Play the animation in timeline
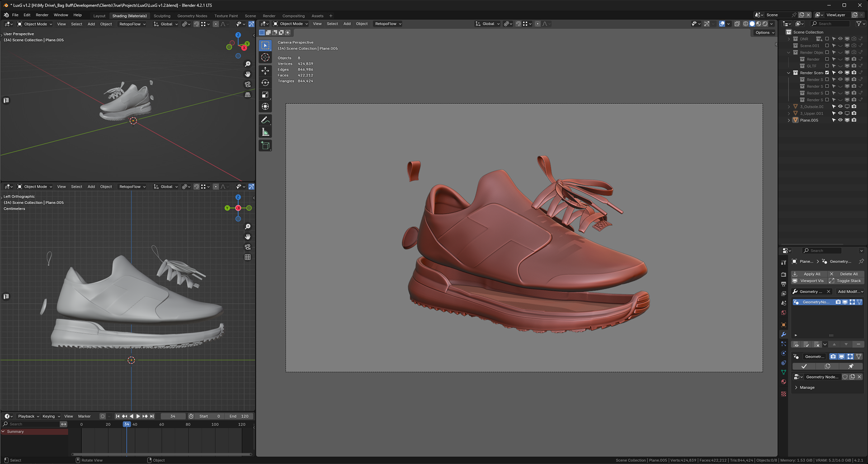This screenshot has width=868, height=464. (138, 417)
